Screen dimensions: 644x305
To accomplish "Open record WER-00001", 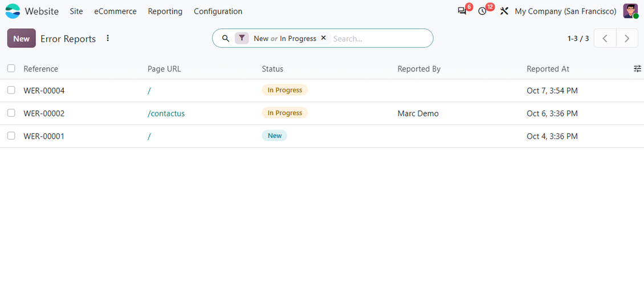I will click(44, 136).
